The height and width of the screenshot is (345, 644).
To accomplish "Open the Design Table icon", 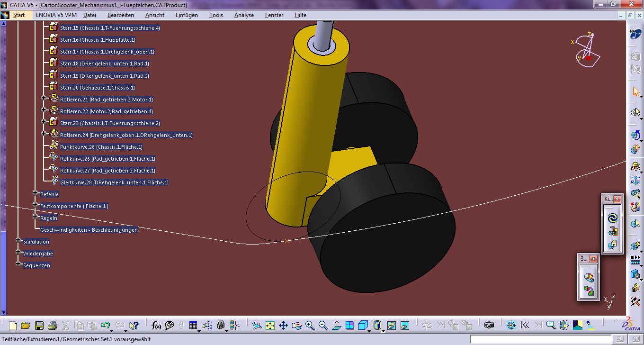I will point(193,326).
